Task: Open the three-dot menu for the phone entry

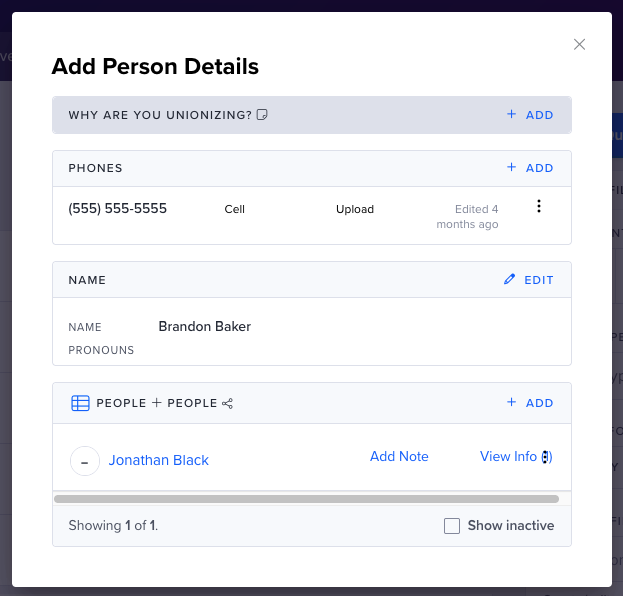Action: (x=539, y=206)
